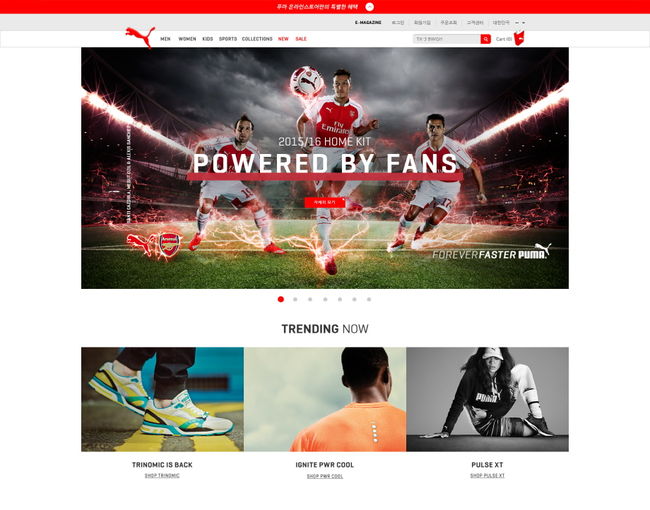This screenshot has width=650, height=510.
Task: Select the last carousel slide dot
Action: [x=369, y=299]
